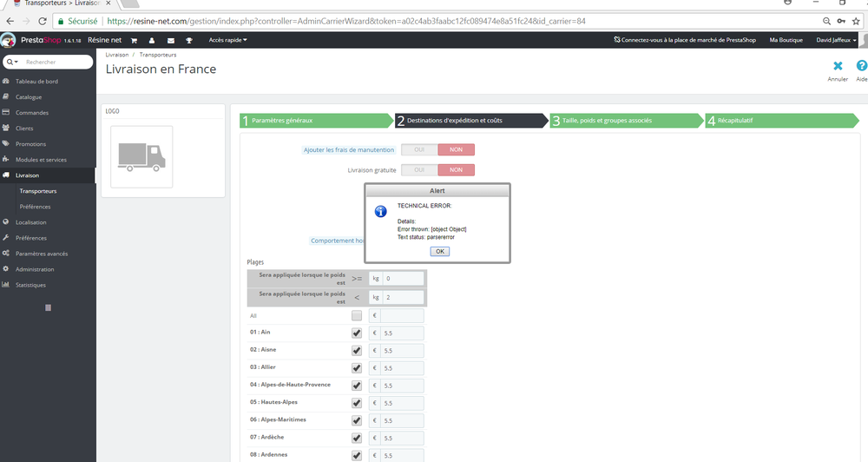Click the zoom magnifier icon in address bar
Image resolution: width=868 pixels, height=462 pixels.
[x=826, y=21]
